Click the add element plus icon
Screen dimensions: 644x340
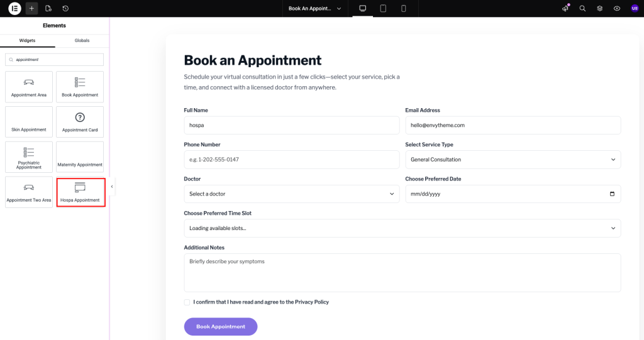pyautogui.click(x=31, y=8)
